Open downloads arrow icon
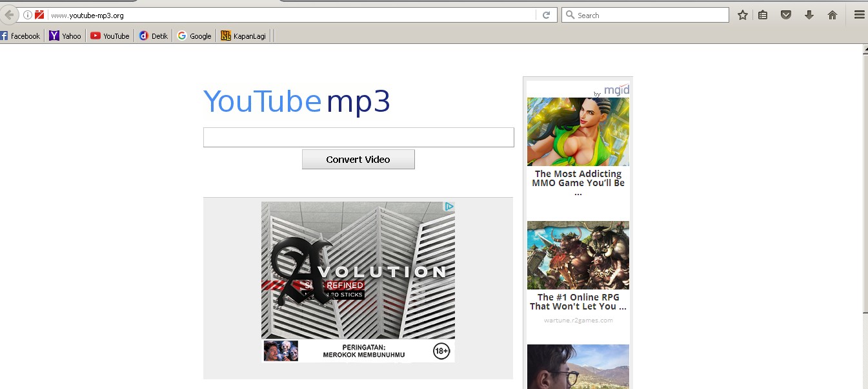The width and height of the screenshot is (868, 389). coord(809,15)
